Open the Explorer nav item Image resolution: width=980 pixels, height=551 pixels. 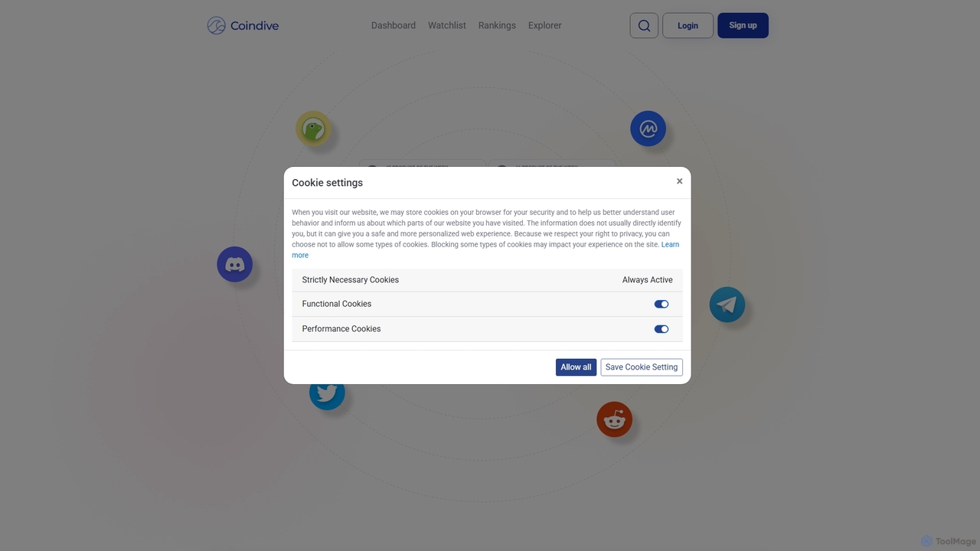pos(545,25)
